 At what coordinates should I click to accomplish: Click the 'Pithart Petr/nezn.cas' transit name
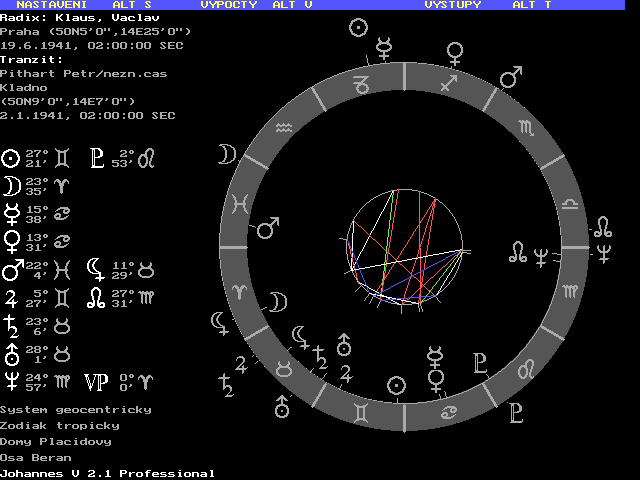point(83,74)
